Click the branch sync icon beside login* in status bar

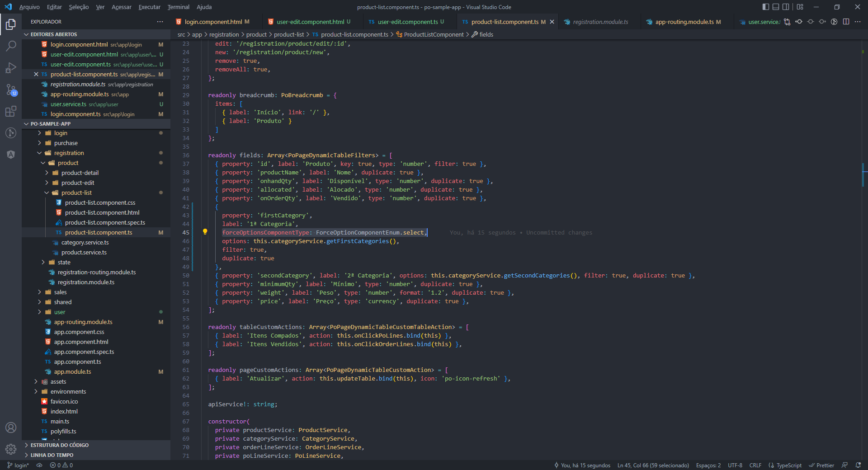[39, 465]
